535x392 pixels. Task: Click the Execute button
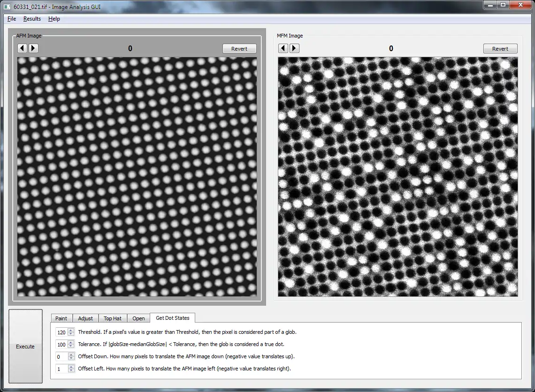25,347
